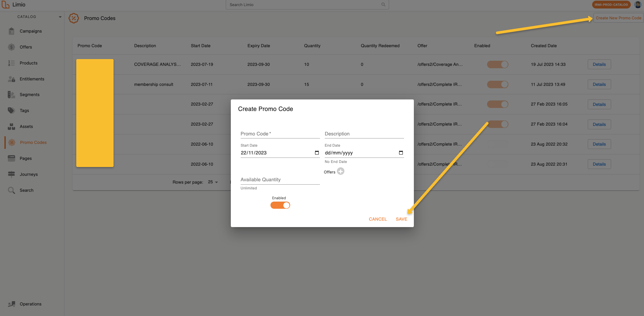
Task: Expand the CATALOG dropdown in sidebar
Action: pos(60,17)
